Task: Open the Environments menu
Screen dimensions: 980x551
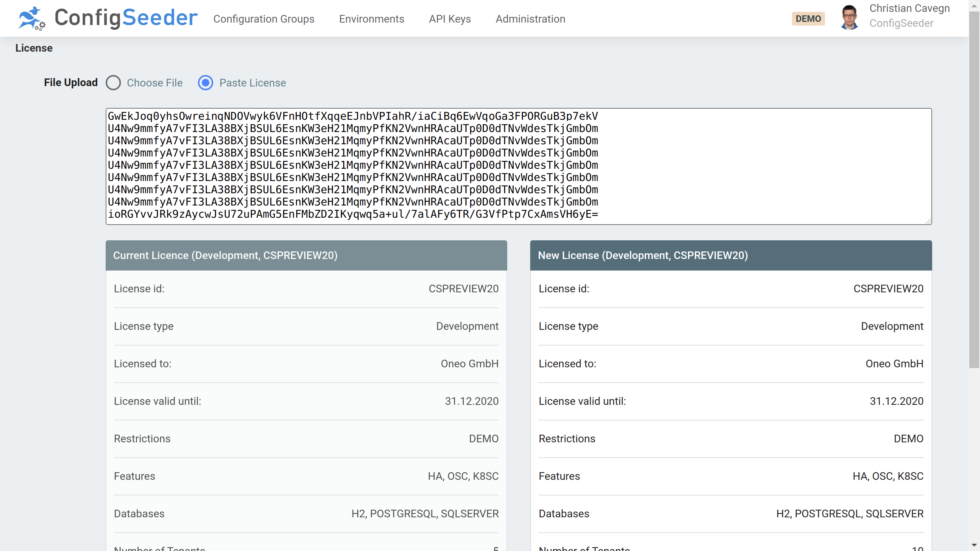Action: click(371, 19)
